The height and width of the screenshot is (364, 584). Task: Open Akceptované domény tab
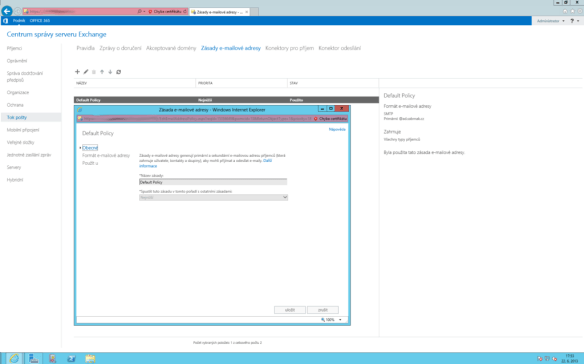click(x=171, y=48)
